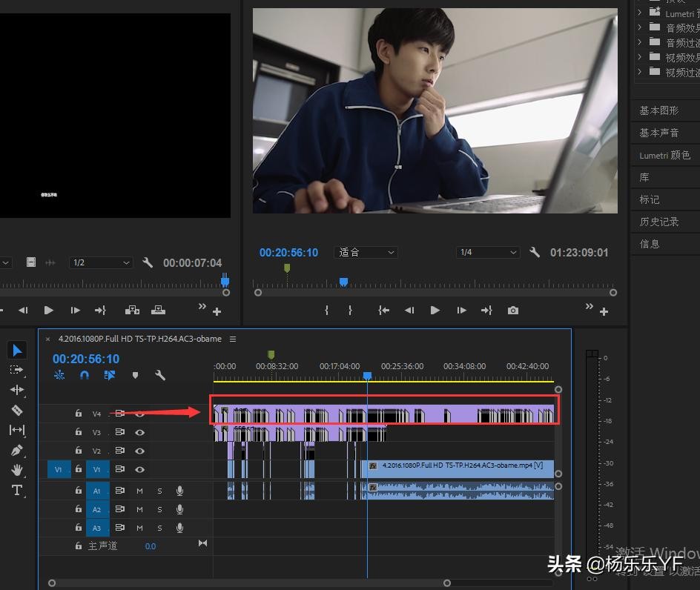Click the green marker on timeline ruler
Viewport: 700px width, 590px height.
(271, 355)
